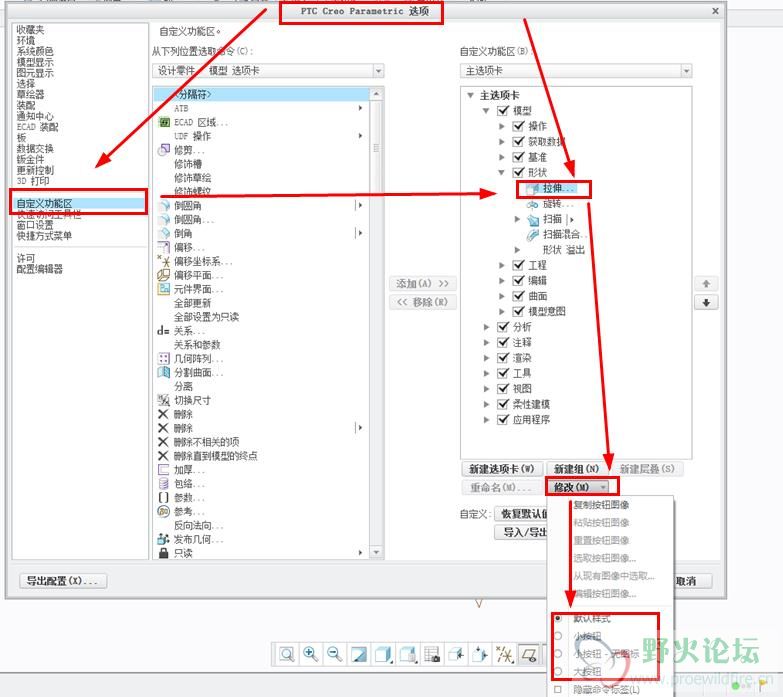Toggle the 分析 tab checkbox
Image resolution: width=783 pixels, height=697 pixels.
click(503, 327)
